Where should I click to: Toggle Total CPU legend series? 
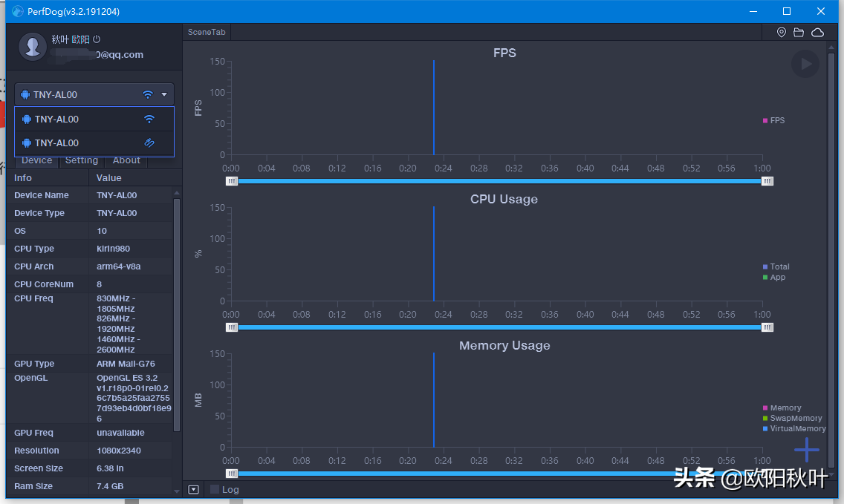click(x=776, y=266)
